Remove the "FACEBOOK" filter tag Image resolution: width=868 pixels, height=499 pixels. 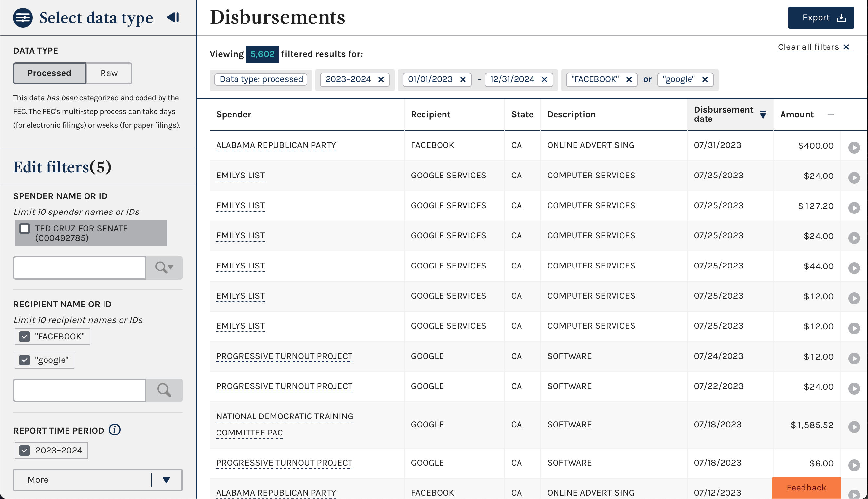coord(629,80)
